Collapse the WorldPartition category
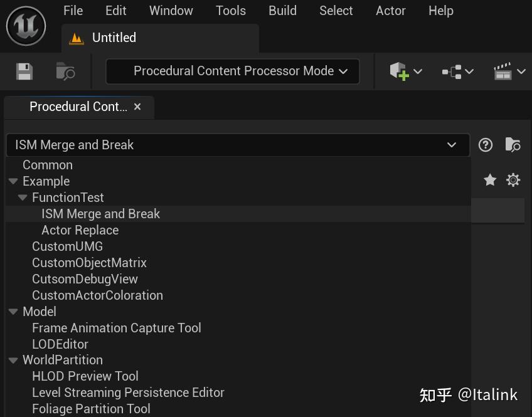The width and height of the screenshot is (532, 417). coord(13,360)
